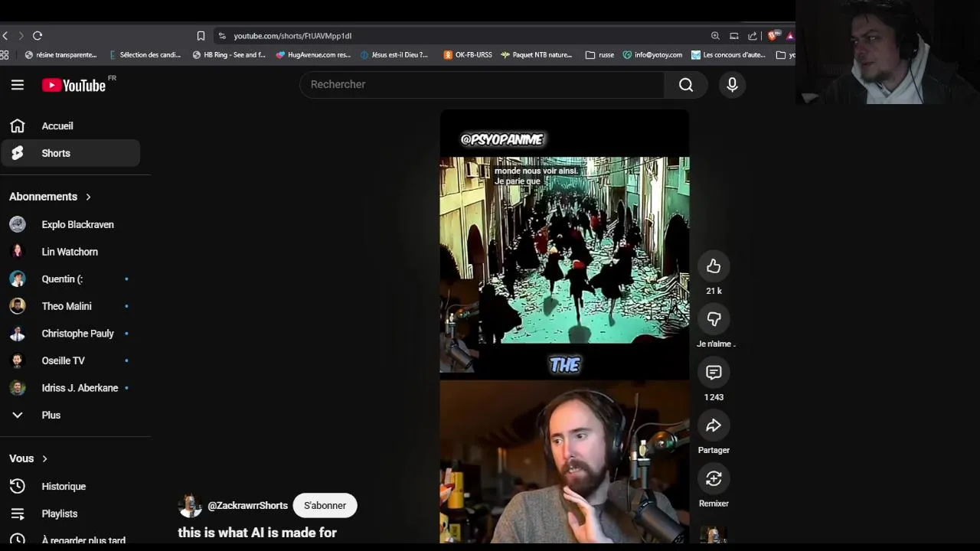Toggle the YouTube hamburger guide menu

tap(18, 85)
